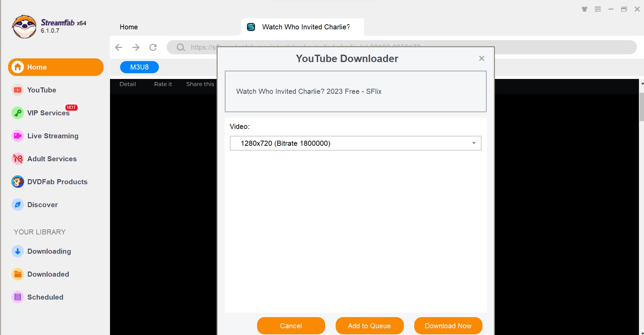Focus the URL address field
The image size is (644, 335).
click(x=401, y=47)
